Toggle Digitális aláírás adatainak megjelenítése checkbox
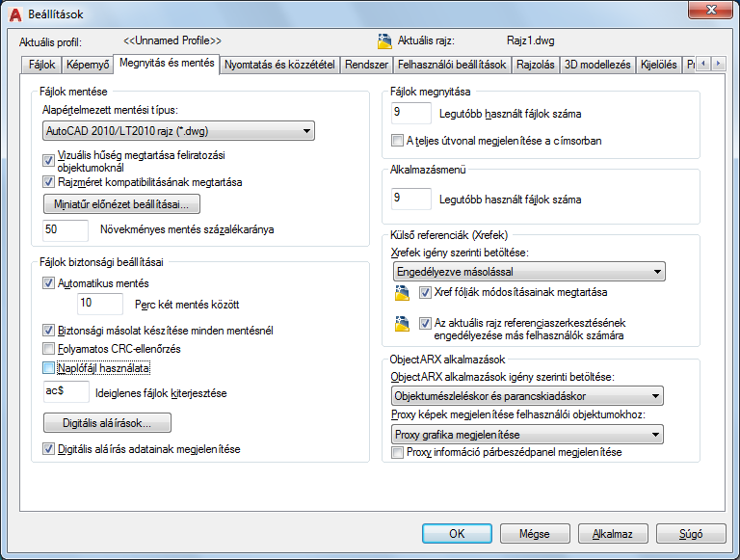The height and width of the screenshot is (560, 740). (48, 448)
